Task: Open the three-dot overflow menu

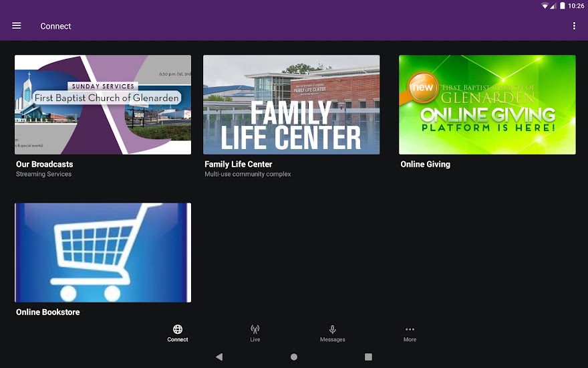Action: (x=574, y=26)
